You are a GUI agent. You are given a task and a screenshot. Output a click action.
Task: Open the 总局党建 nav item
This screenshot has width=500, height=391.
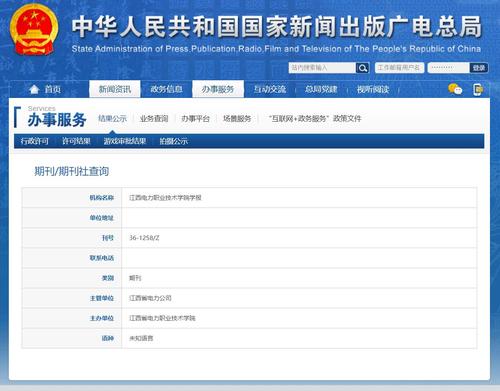tap(321, 89)
